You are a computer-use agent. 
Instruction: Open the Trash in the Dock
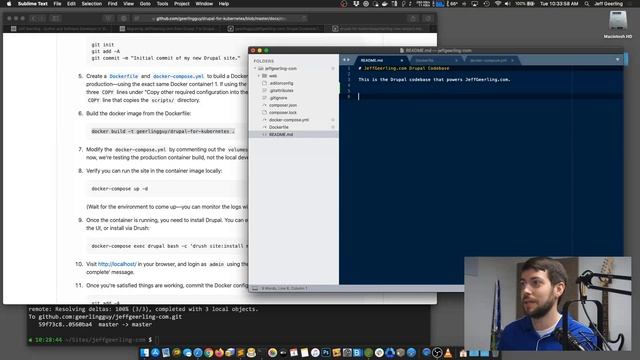[x=495, y=353]
